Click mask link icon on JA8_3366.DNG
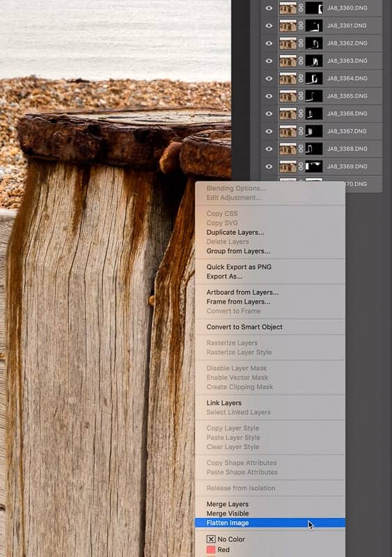This screenshot has width=392, height=557. pos(301,113)
